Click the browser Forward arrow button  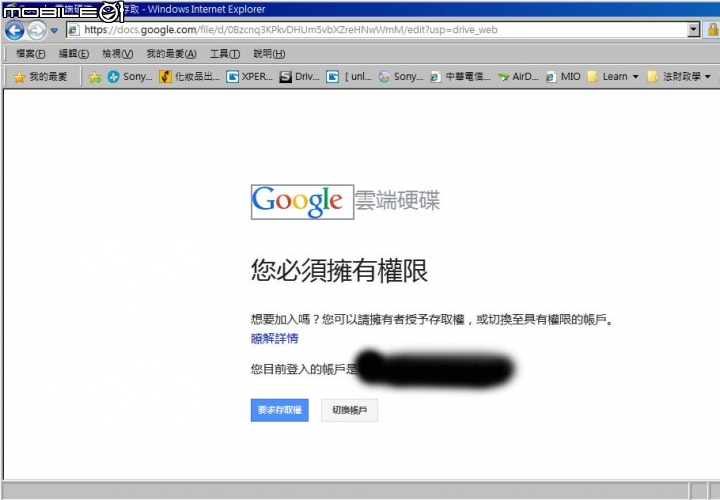36,31
